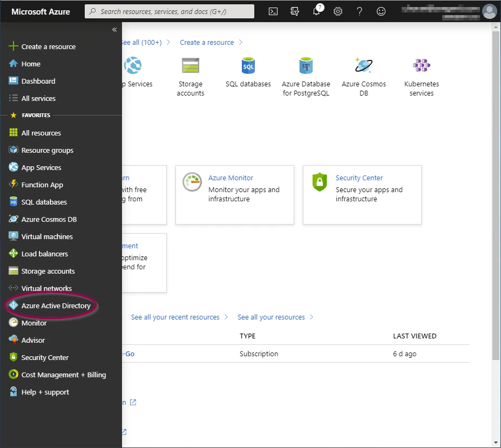This screenshot has width=501, height=448.
Task: Open the notifications bell
Action: pyautogui.click(x=316, y=11)
